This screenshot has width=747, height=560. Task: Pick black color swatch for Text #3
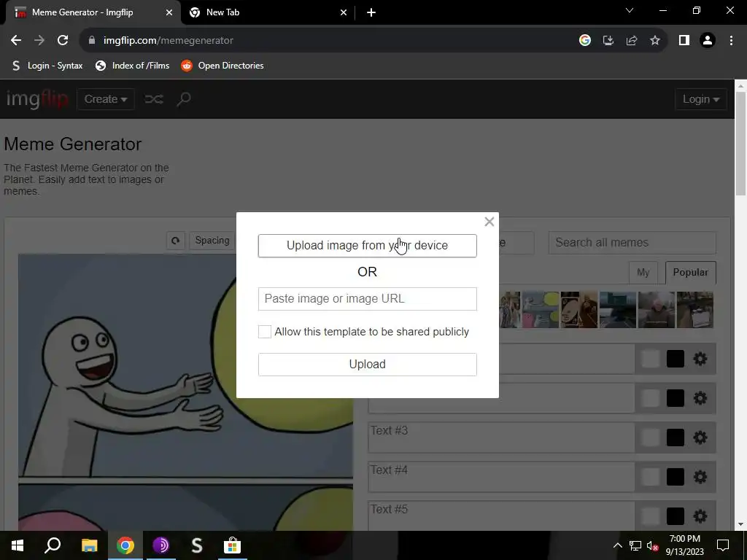pyautogui.click(x=675, y=437)
